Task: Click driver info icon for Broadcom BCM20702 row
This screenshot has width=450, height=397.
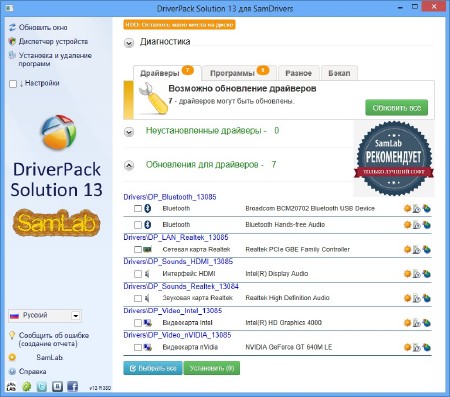Action: [x=417, y=209]
